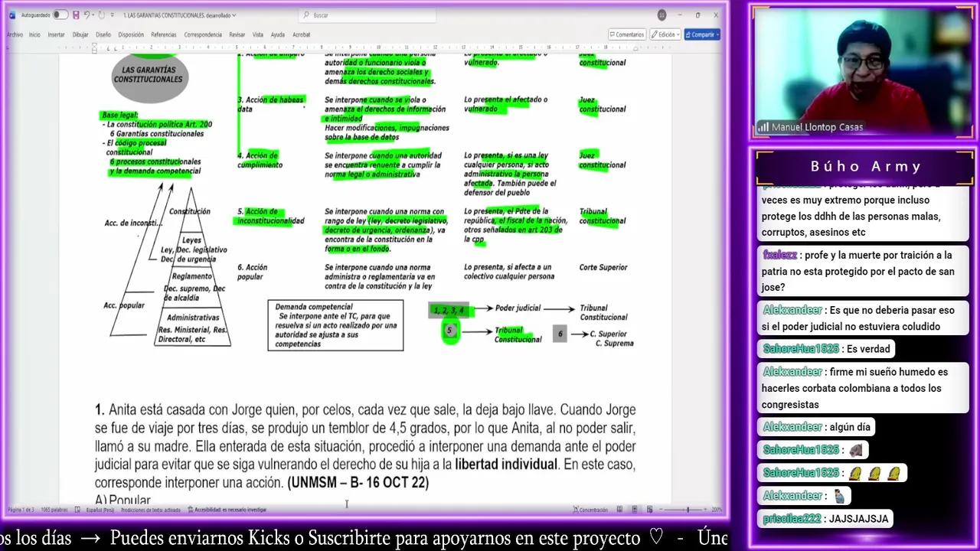Select the Print Layout view icon
Viewport: 980px width, 551px height.
pos(634,510)
